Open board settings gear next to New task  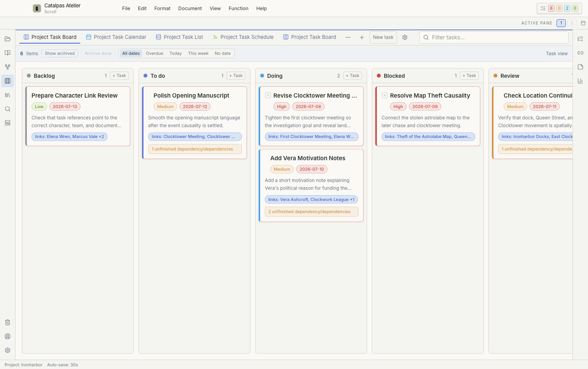coord(405,37)
